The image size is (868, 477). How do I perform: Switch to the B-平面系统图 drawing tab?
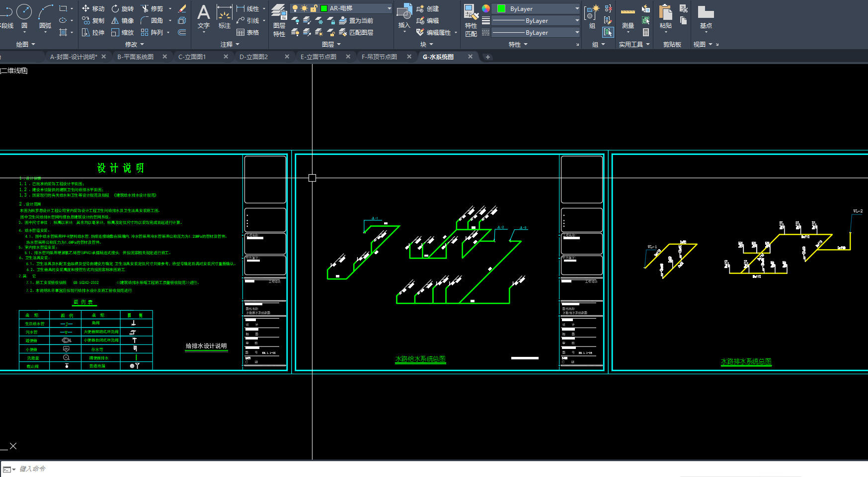click(135, 57)
